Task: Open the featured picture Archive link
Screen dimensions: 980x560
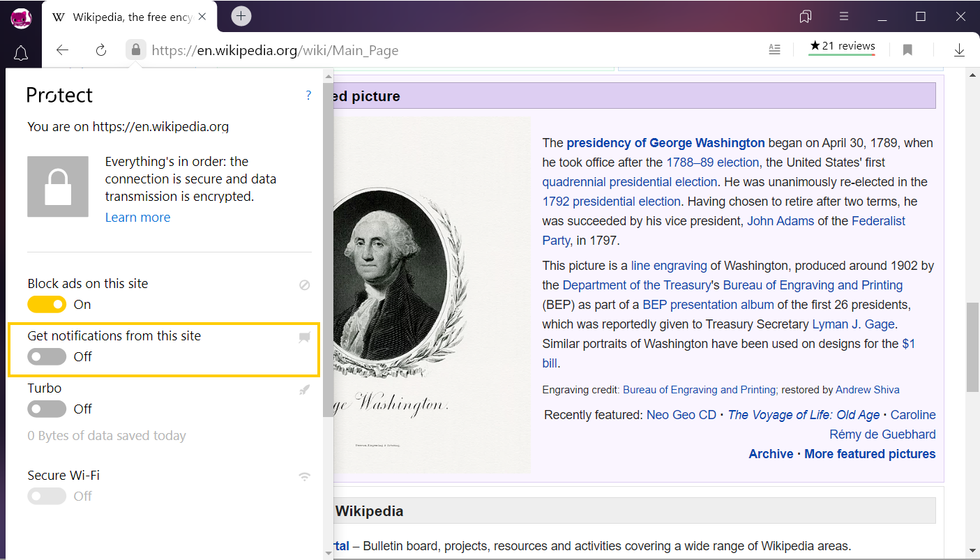Action: [771, 454]
